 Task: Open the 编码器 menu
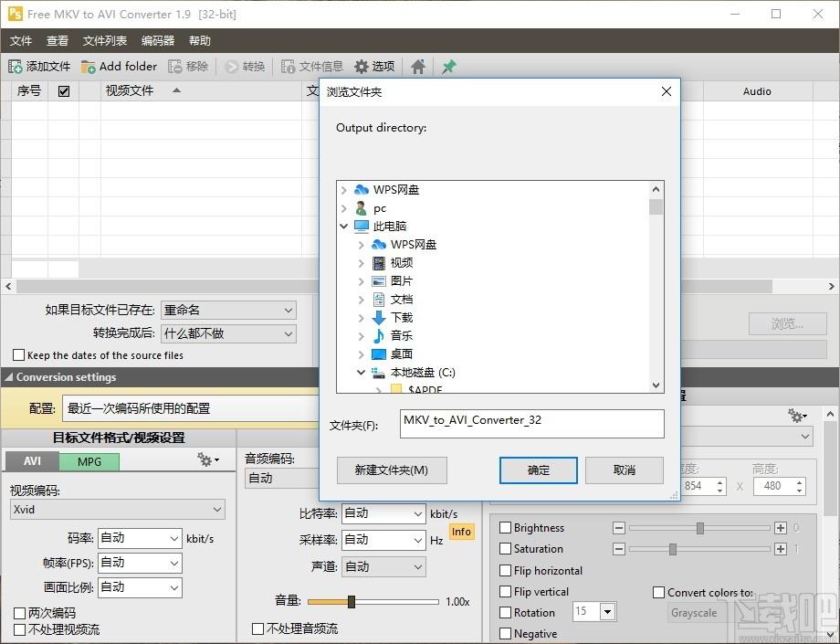[158, 41]
